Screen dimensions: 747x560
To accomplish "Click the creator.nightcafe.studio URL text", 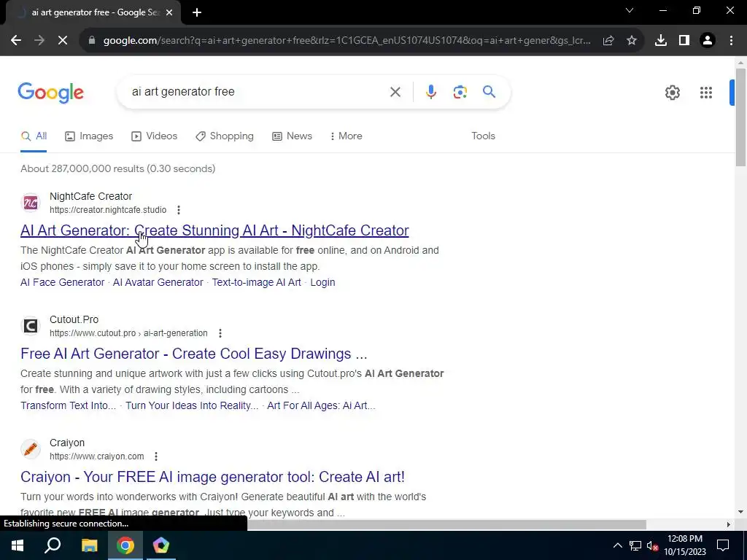I will pyautogui.click(x=108, y=210).
